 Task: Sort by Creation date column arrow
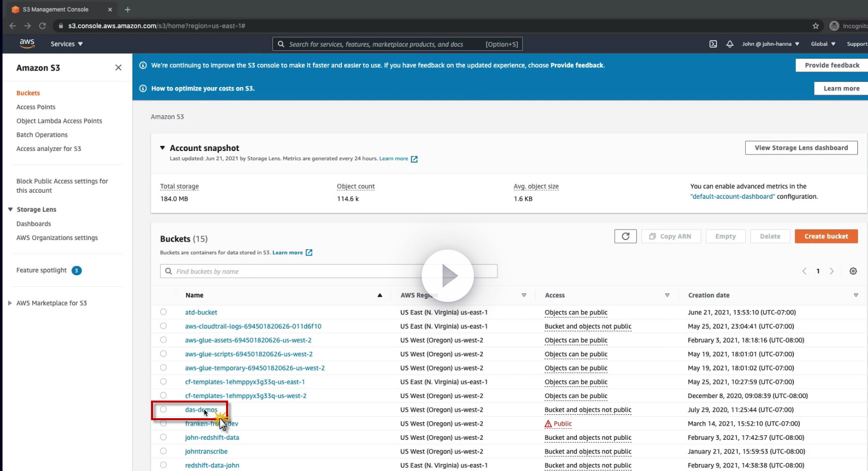[856, 295]
